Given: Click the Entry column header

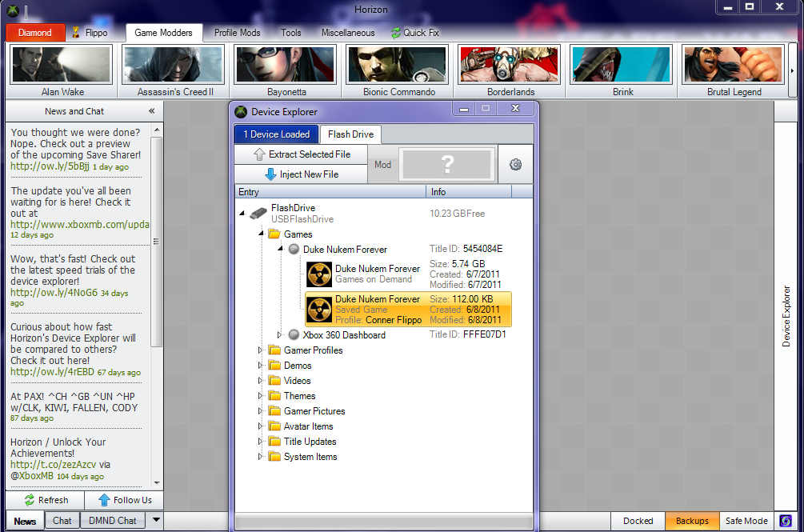Looking at the screenshot, I should [330, 192].
